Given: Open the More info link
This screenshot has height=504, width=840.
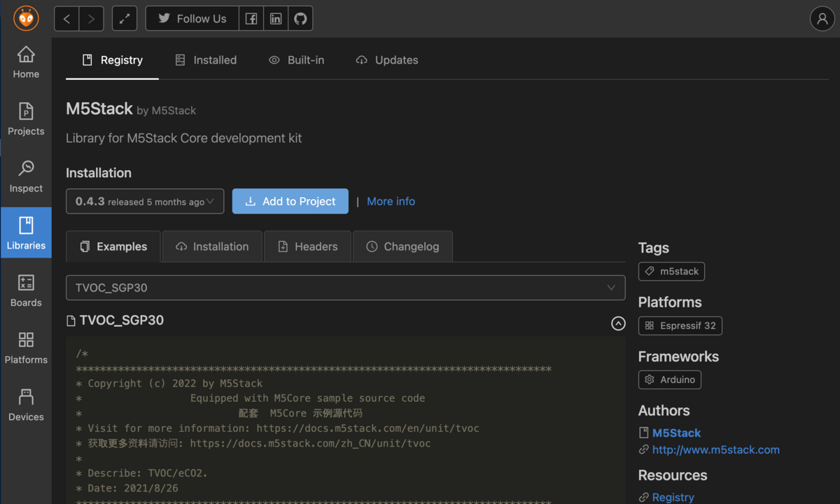Looking at the screenshot, I should tap(391, 201).
